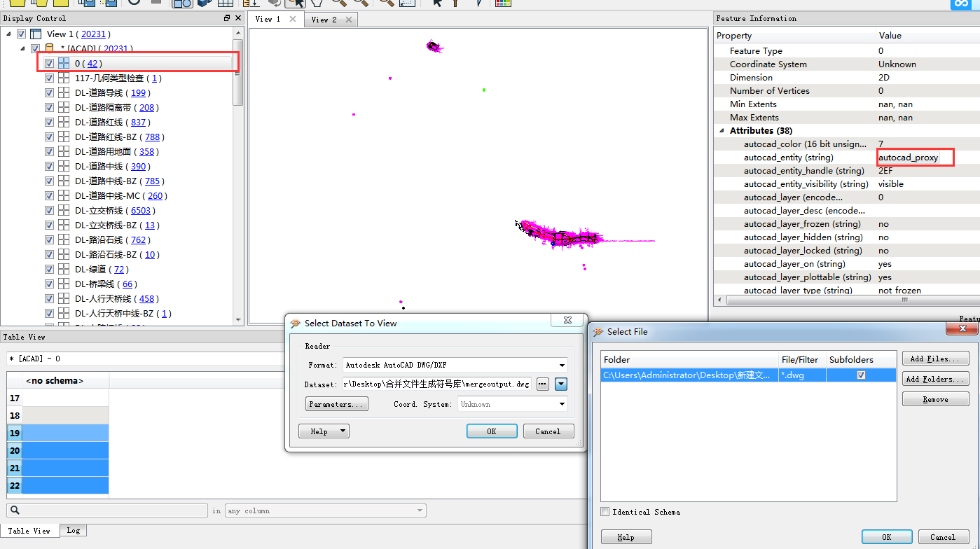Open the Format dropdown in Select Dataset

[x=563, y=365]
